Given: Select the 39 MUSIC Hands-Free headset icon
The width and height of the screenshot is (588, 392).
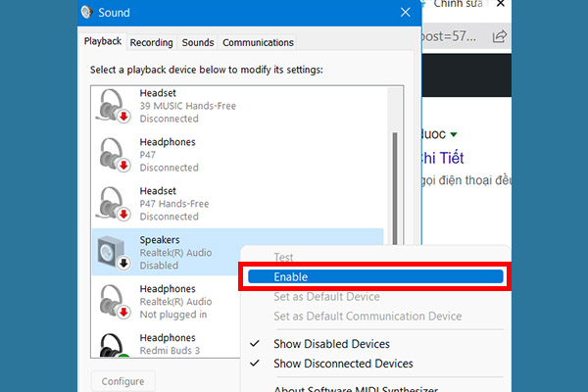Looking at the screenshot, I should [x=113, y=106].
